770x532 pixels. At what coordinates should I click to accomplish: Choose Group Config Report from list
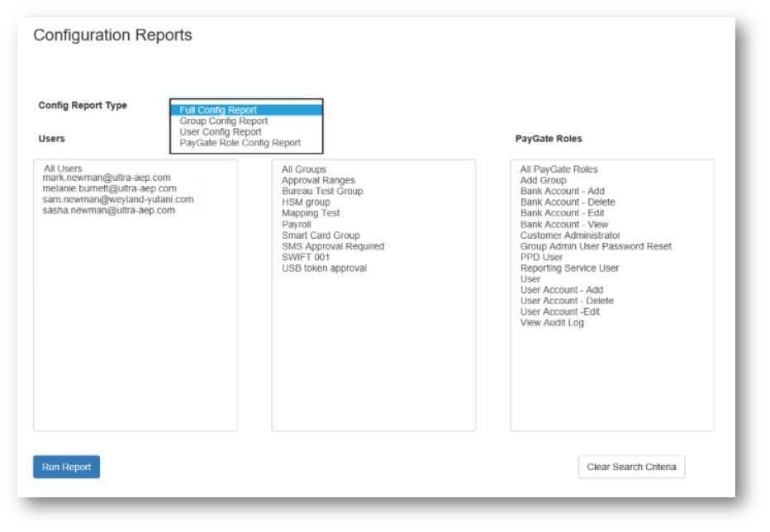[x=223, y=121]
